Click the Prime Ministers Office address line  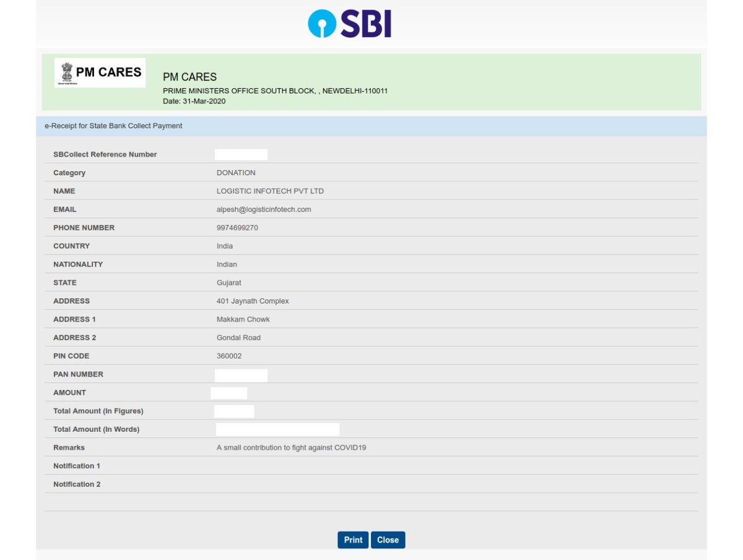(275, 91)
